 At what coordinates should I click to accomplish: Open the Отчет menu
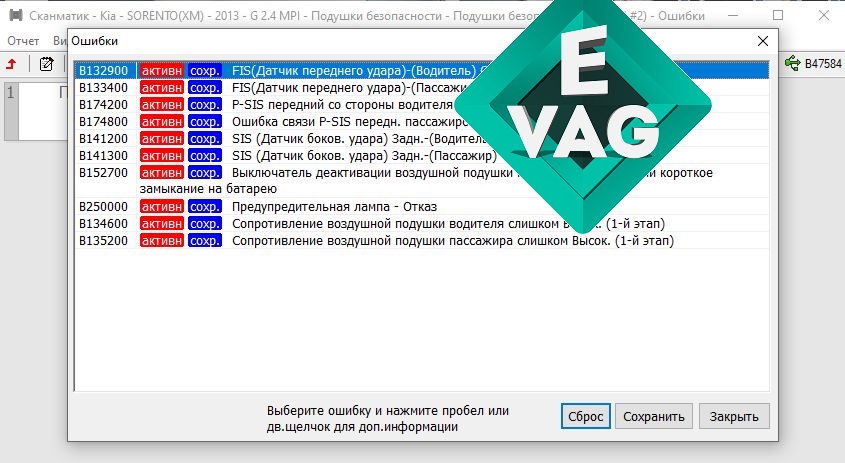tap(23, 41)
